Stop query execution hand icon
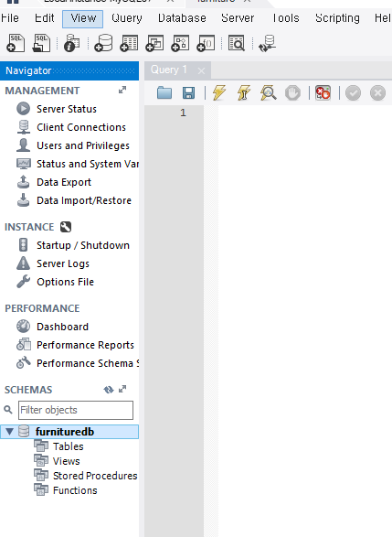This screenshot has height=537, width=392. point(292,92)
